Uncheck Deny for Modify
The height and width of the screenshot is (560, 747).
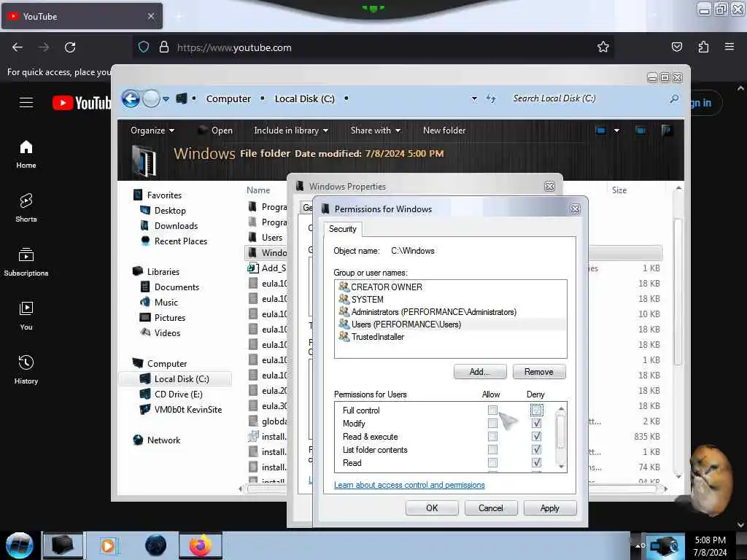click(x=536, y=424)
